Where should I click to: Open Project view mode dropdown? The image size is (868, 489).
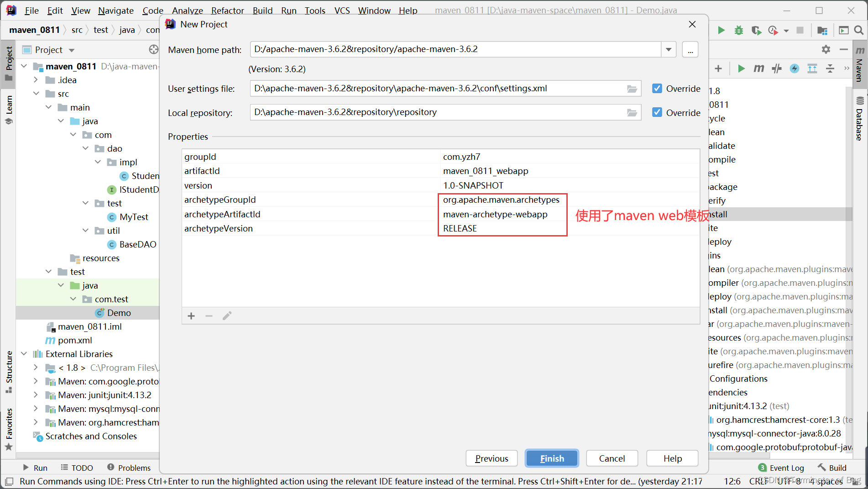tap(72, 50)
